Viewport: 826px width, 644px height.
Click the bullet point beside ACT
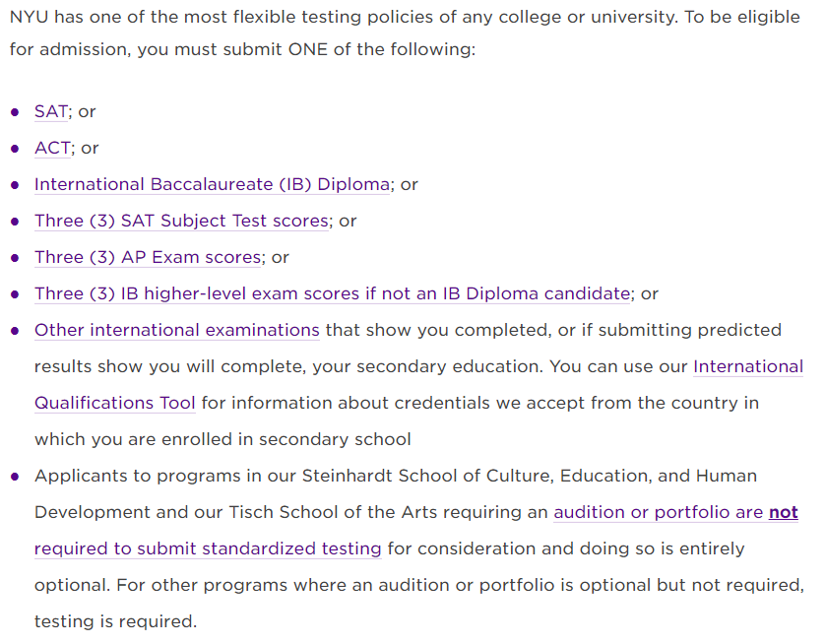coord(15,149)
